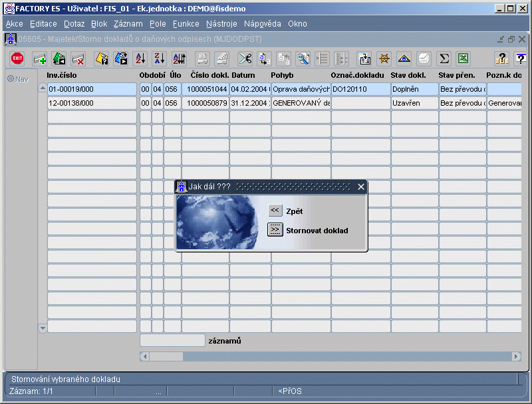
Task: Click document number 1000051044
Action: [205, 89]
